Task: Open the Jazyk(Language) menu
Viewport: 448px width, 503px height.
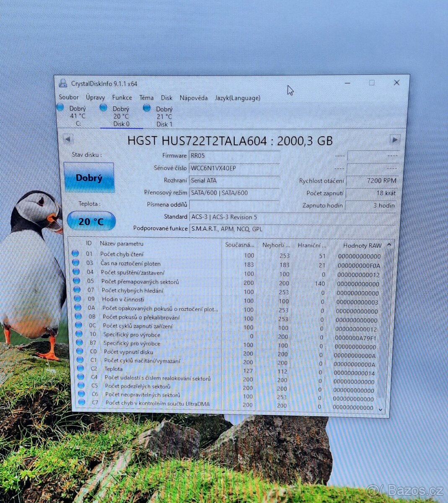Action: (x=238, y=98)
